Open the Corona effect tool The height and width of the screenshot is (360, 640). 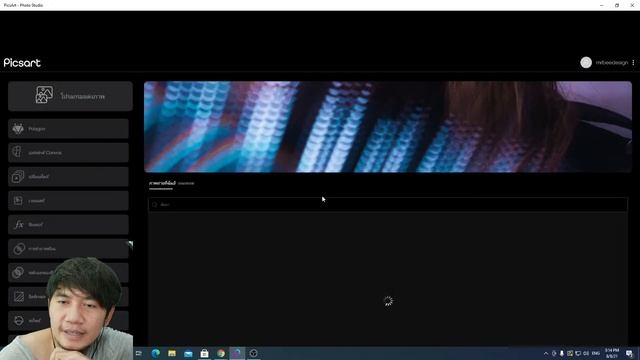tap(68, 153)
